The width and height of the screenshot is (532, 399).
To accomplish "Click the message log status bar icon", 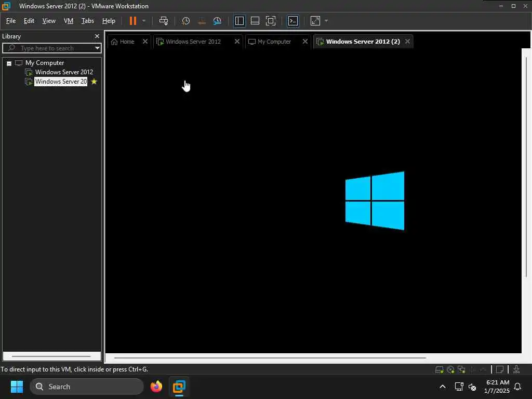I will [x=500, y=369].
